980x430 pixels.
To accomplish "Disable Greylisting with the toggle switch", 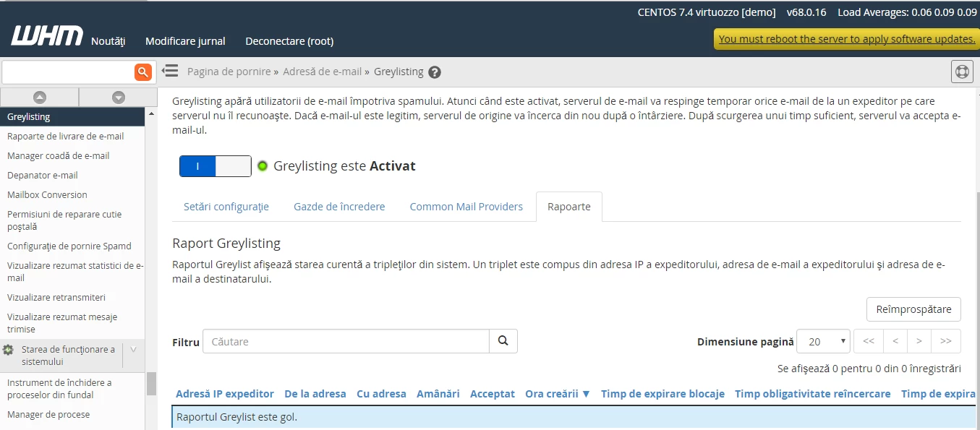I will coord(215,165).
